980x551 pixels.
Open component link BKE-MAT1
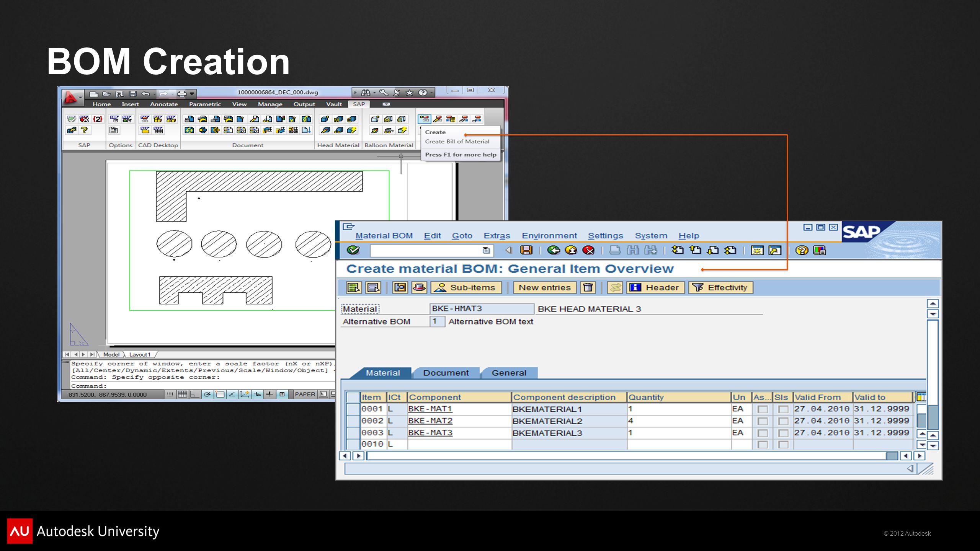(x=430, y=409)
